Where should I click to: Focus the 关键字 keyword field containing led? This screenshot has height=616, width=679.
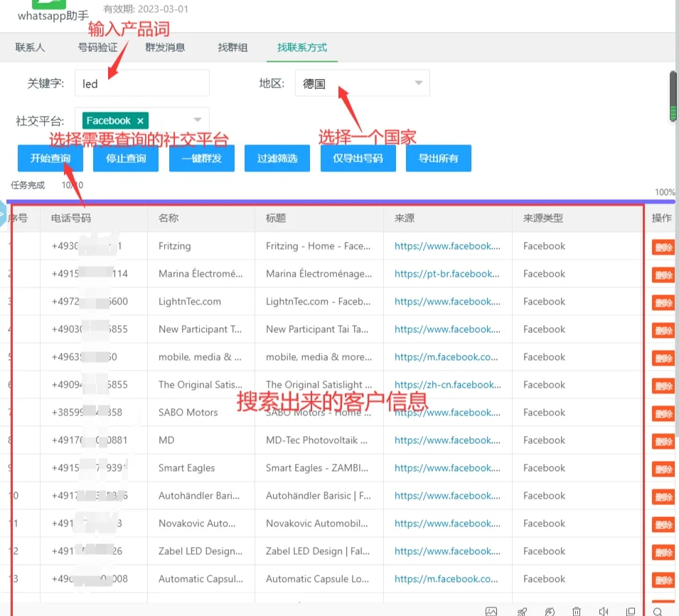(x=142, y=83)
